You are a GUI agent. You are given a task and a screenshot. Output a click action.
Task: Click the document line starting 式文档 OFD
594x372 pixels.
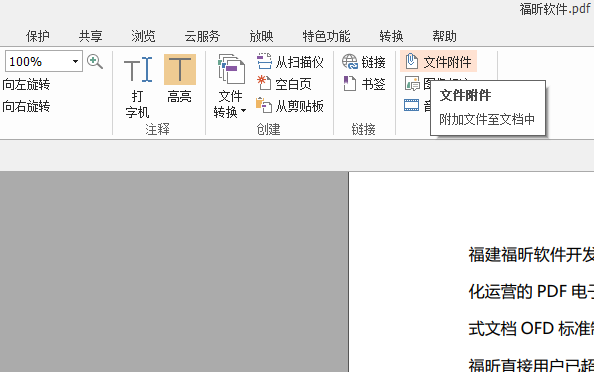[x=531, y=328]
